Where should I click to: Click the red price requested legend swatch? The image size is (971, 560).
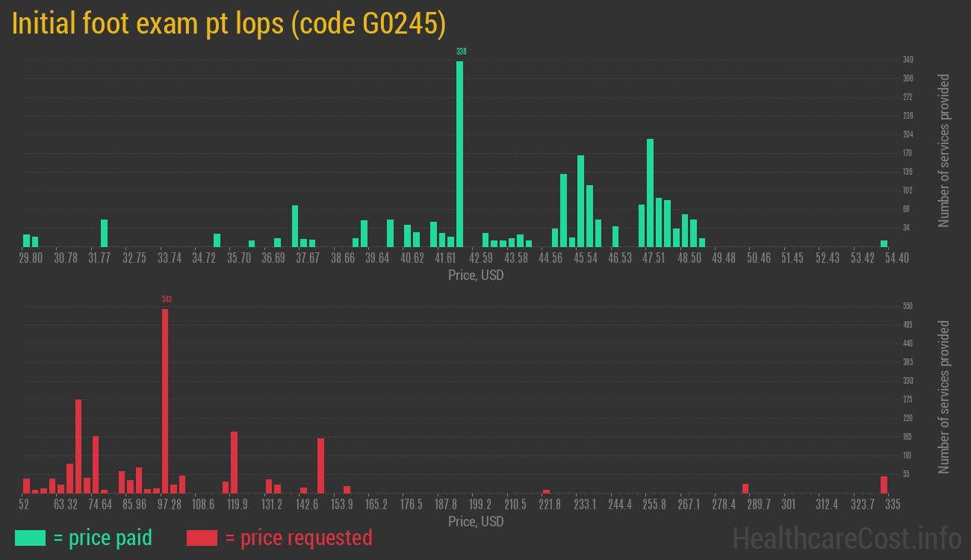[x=202, y=538]
